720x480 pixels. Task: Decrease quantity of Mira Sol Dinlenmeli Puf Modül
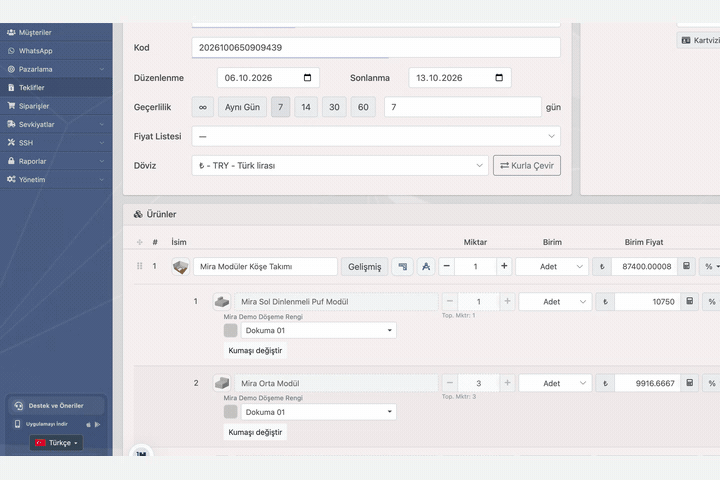pos(450,301)
